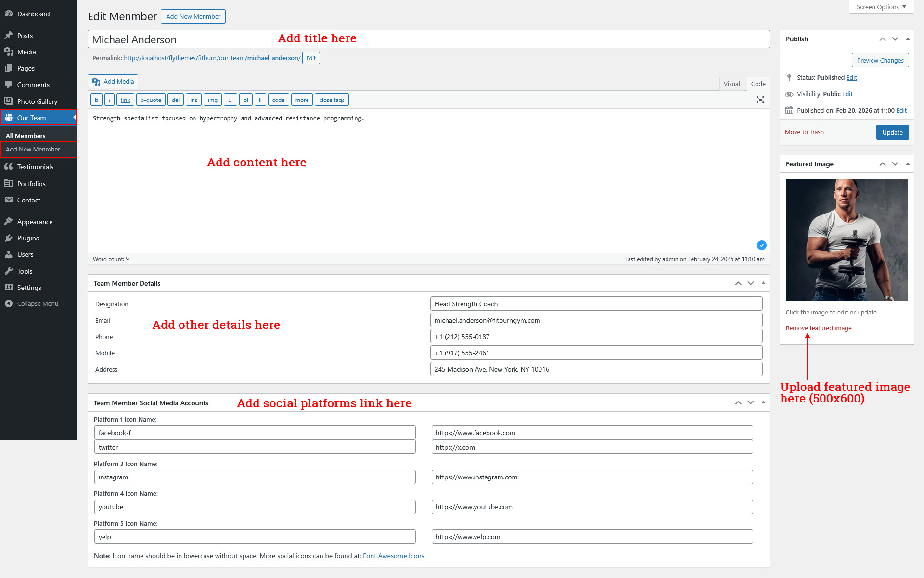This screenshot has height=578, width=924.
Task: Click the blue checkmark icon in editor
Action: [761, 245]
